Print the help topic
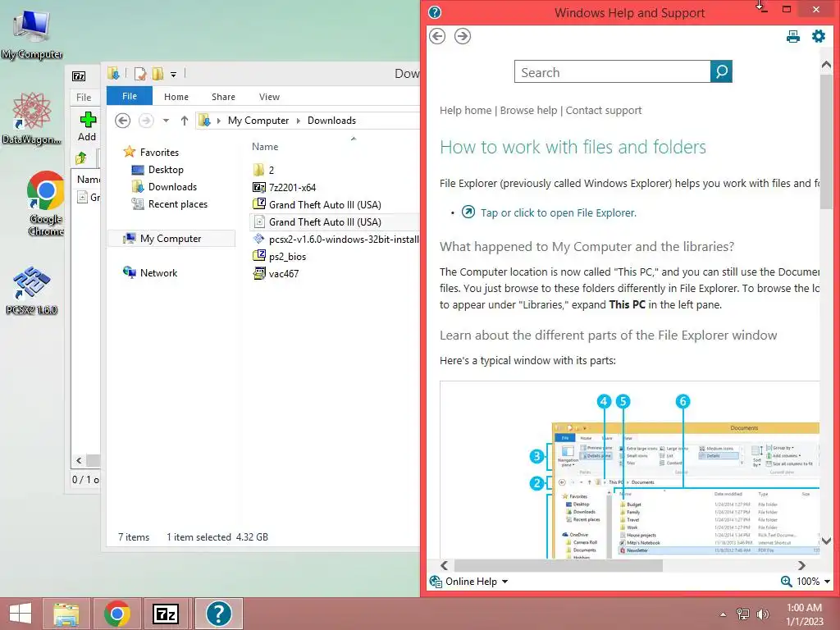The image size is (840, 630). click(x=793, y=36)
